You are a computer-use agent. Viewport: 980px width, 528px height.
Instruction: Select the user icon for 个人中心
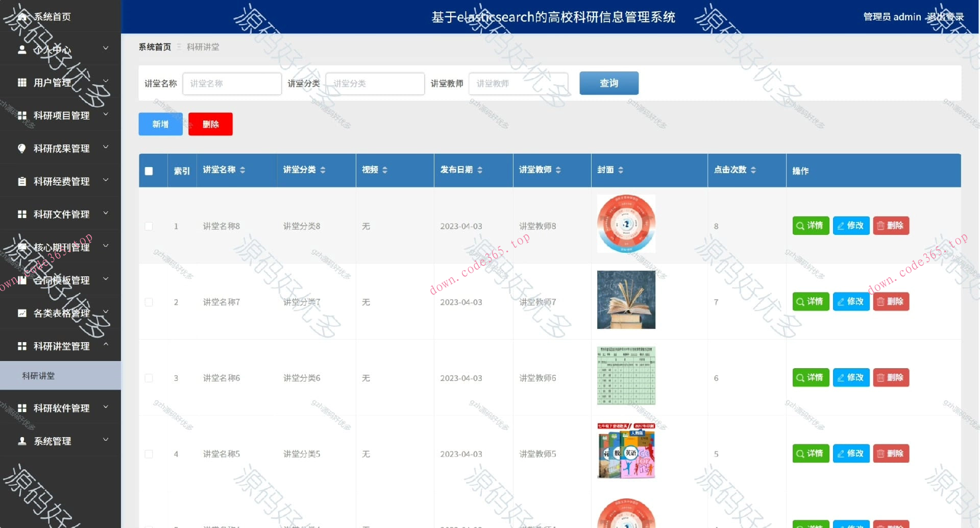click(x=21, y=49)
